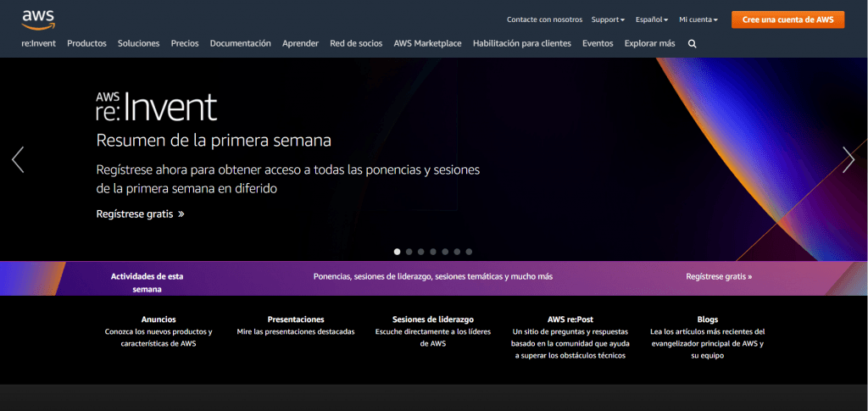
Task: Expand the Support dropdown
Action: tap(608, 19)
